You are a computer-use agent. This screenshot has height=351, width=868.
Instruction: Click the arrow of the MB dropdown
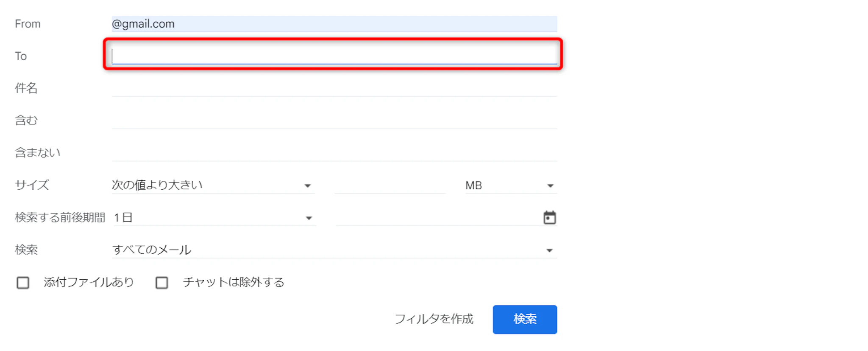pos(550,186)
